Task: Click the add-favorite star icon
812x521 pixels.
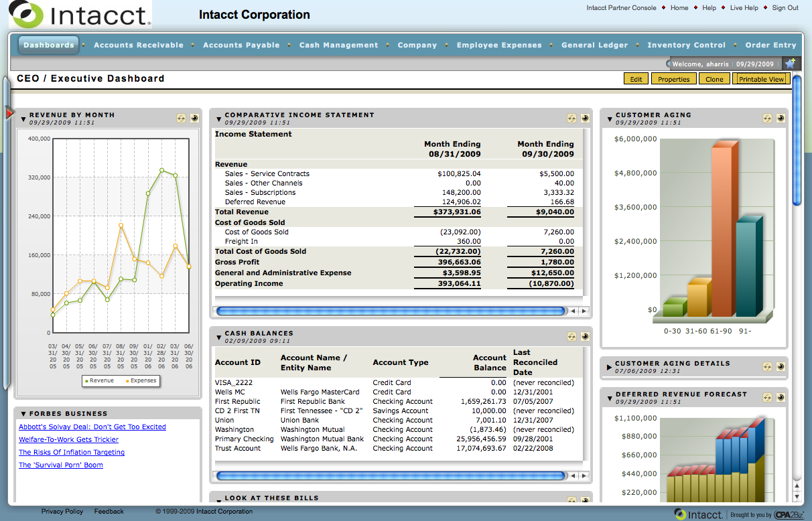Action: click(x=791, y=64)
